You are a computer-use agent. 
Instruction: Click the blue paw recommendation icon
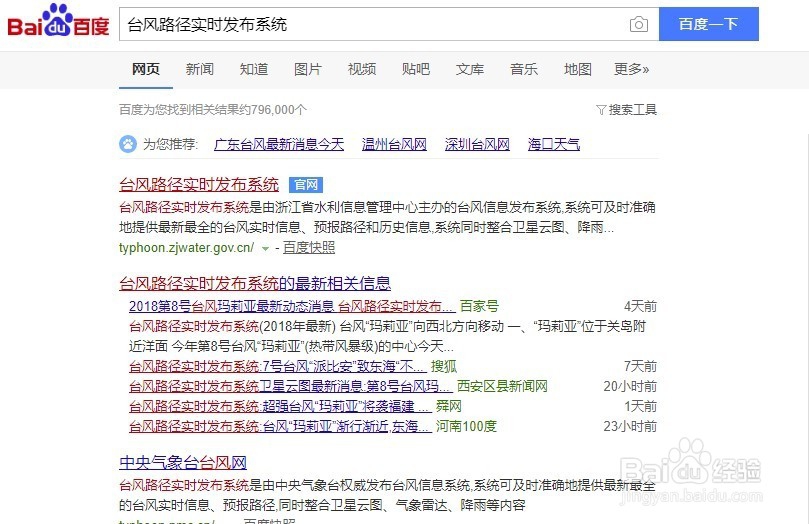128,144
